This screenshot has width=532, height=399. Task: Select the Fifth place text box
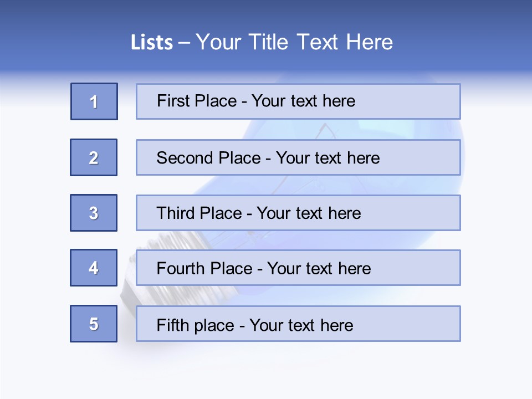[x=298, y=324]
